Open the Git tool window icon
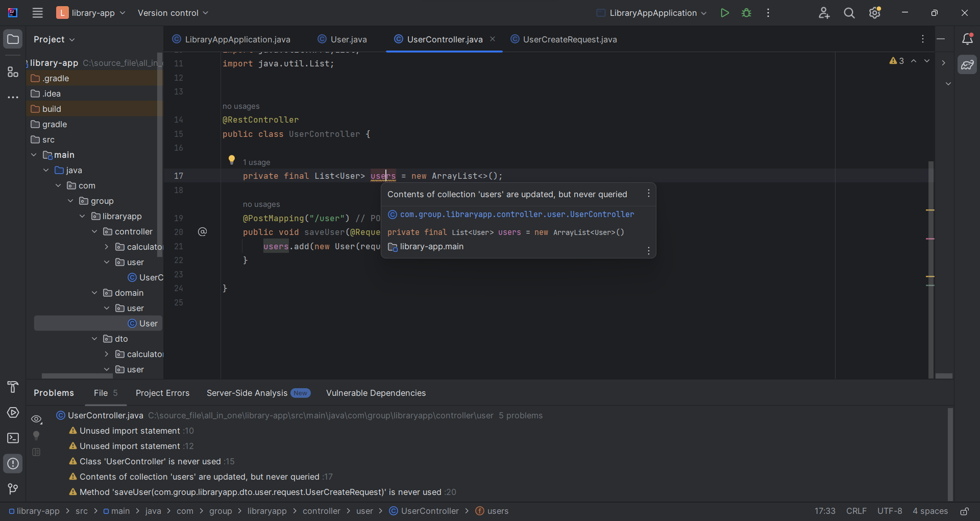Viewport: 980px width, 521px height. click(13, 489)
